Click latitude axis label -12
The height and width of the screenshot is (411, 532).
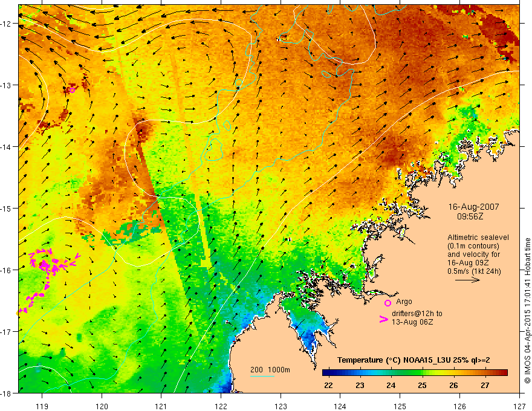click(7, 24)
